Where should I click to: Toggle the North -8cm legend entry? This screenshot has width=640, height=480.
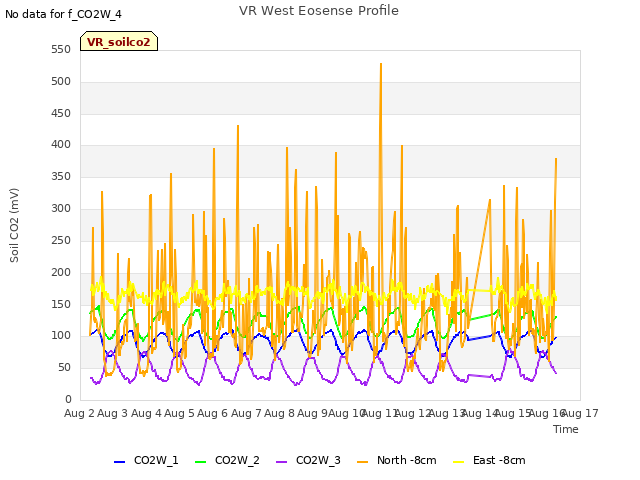(x=397, y=461)
